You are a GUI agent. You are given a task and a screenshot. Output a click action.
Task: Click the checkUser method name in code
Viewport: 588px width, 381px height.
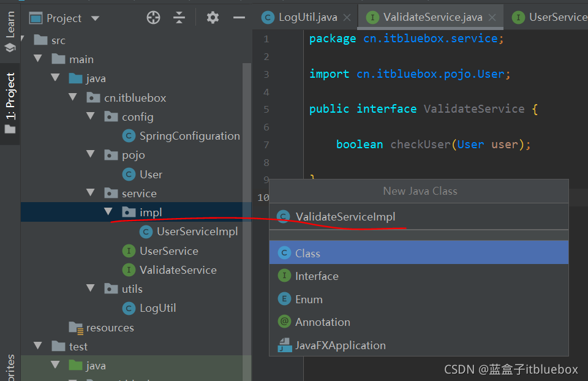click(420, 145)
